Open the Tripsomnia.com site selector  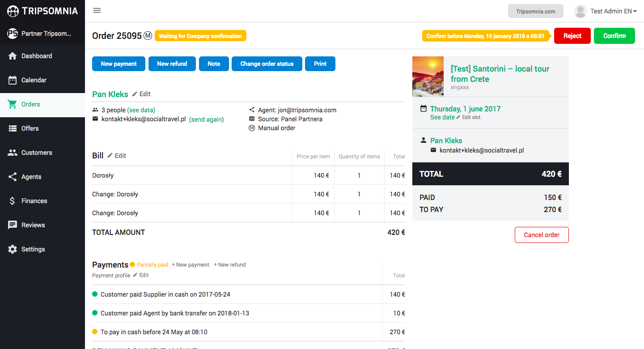[x=535, y=11]
